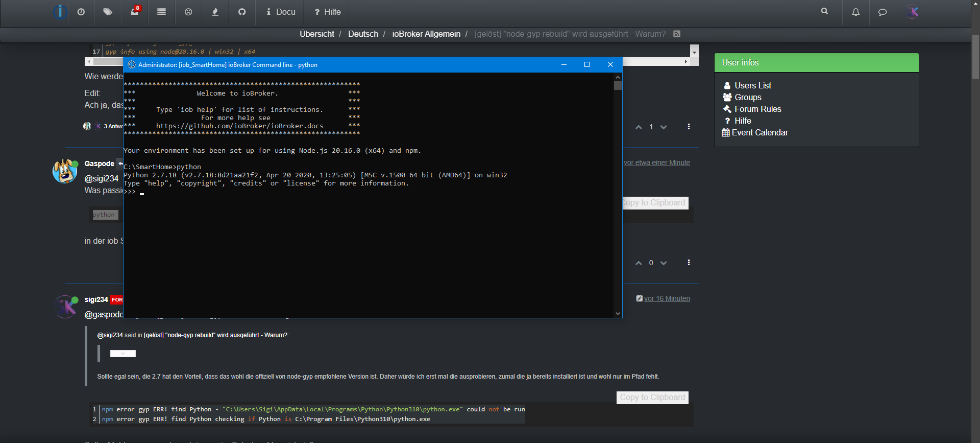Click the code block's horizontal scroll left arrow

click(89, 61)
